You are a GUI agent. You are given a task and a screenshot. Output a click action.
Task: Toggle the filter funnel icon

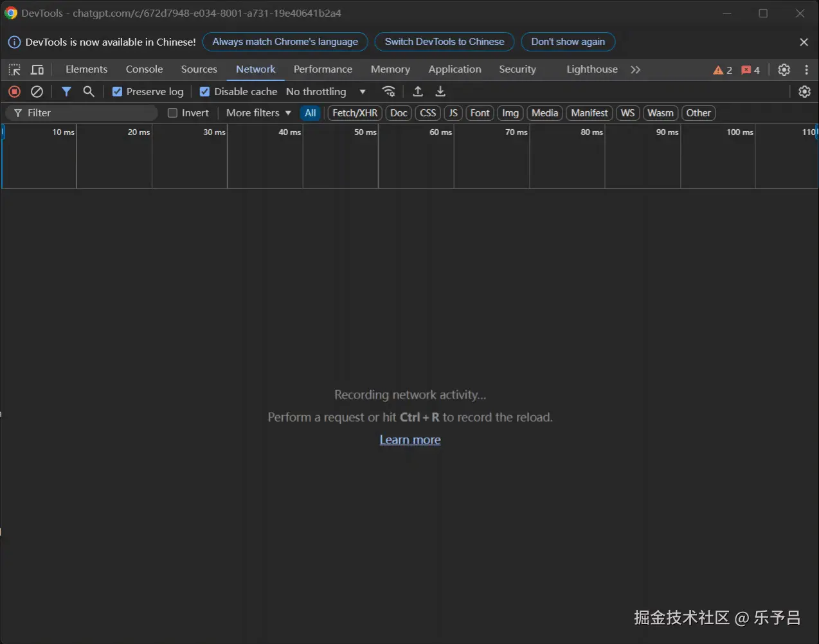[66, 91]
